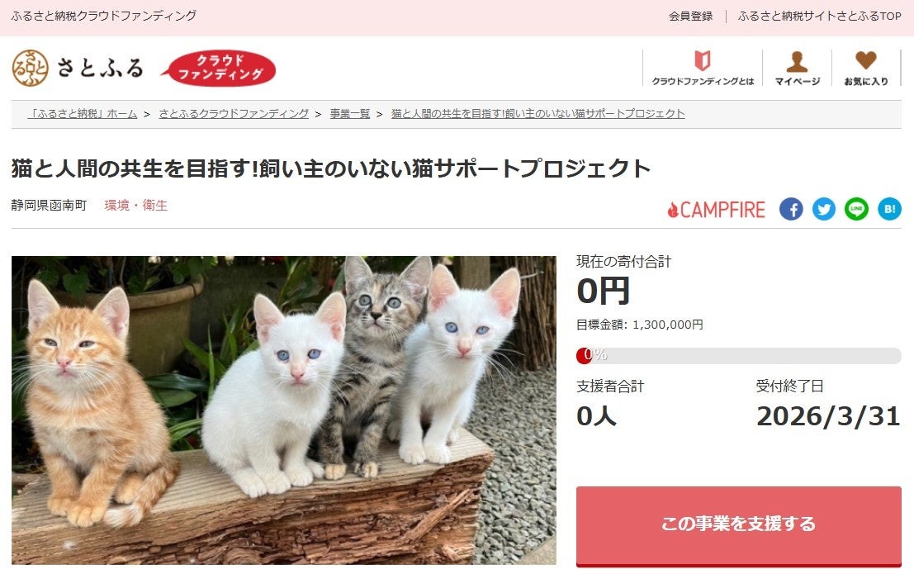The image size is (914, 588).
Task: Click the CAMPFIRE logo
Action: pos(717,209)
